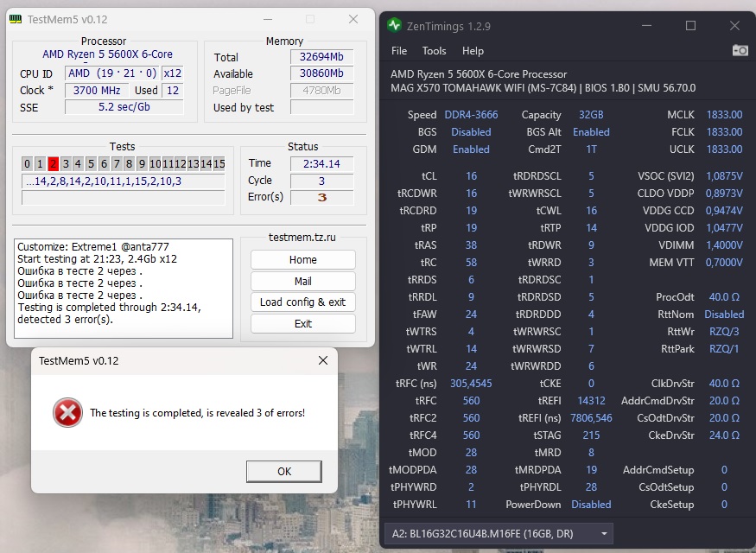Click the TestMem5 memory chip title icon
The height and width of the screenshot is (553, 756).
[16, 19]
